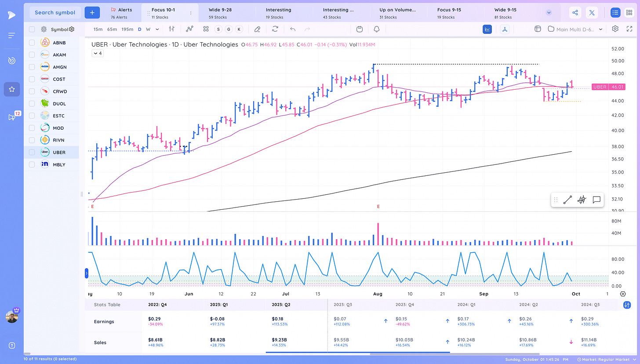
Task: Expand the watchlist tabs overflow chevron
Action: click(549, 13)
